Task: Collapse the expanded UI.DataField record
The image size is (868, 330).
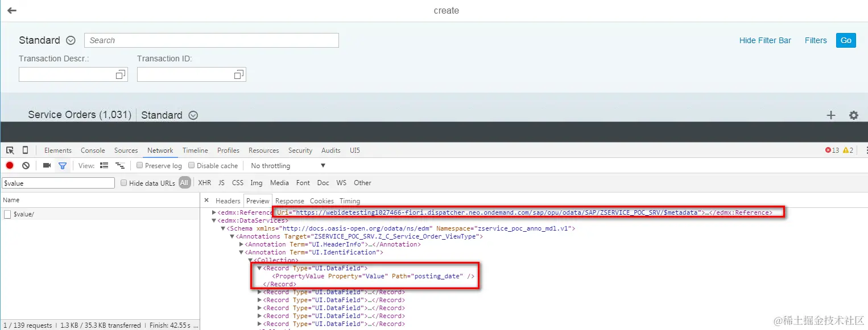Action: tap(259, 268)
